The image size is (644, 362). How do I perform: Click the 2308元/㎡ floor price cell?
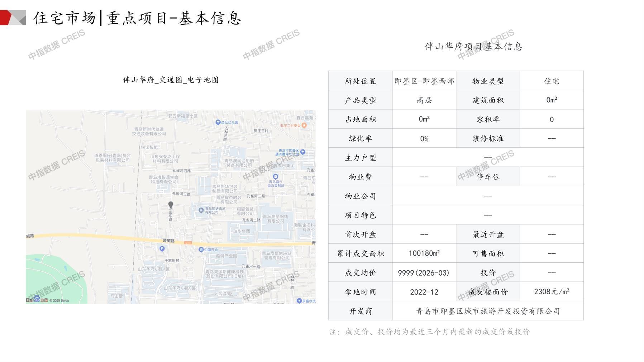(551, 292)
